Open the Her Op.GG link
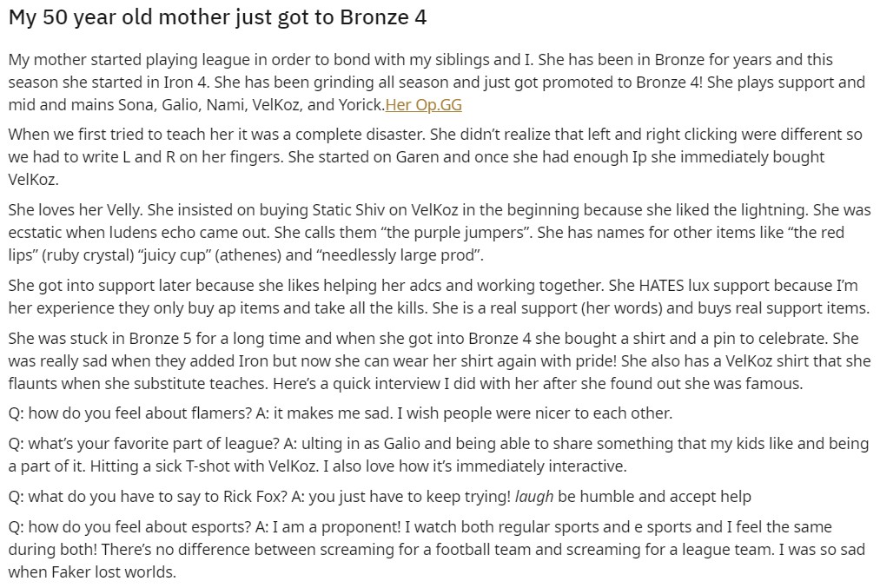This screenshot has width=880, height=588. pos(423,105)
